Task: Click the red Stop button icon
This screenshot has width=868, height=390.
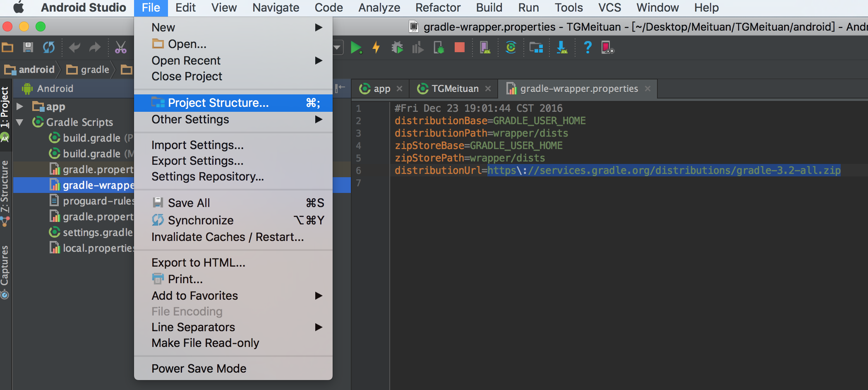Action: pyautogui.click(x=460, y=48)
